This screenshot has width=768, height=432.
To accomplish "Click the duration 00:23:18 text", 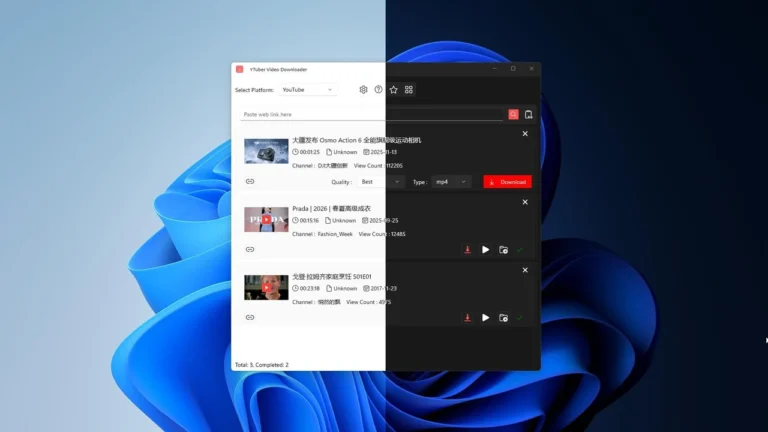I will click(x=310, y=288).
